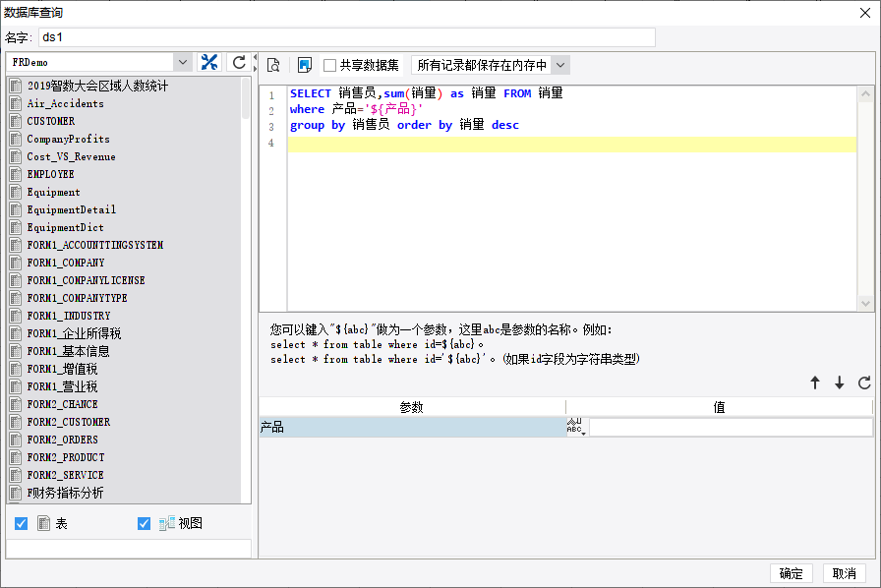The height and width of the screenshot is (588, 881).
Task: Open the 所有记录都保存在内存中 dropdown
Action: [x=560, y=65]
